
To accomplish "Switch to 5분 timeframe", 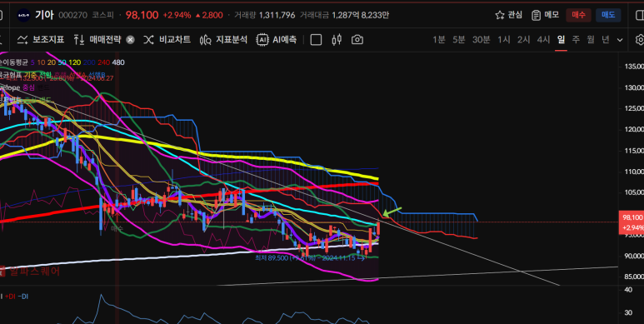I will (459, 40).
